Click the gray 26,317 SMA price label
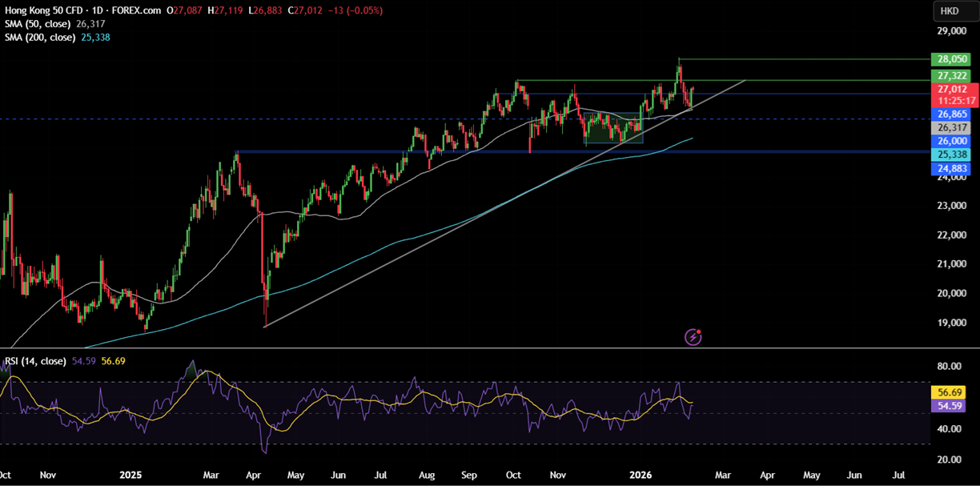Image resolution: width=980 pixels, height=486 pixels. 951,127
